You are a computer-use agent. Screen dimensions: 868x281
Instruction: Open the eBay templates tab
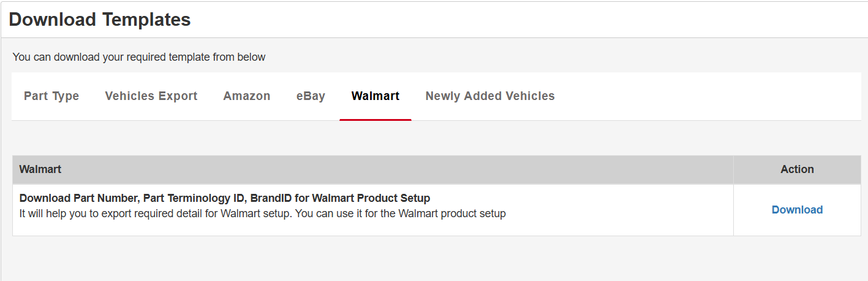click(311, 96)
